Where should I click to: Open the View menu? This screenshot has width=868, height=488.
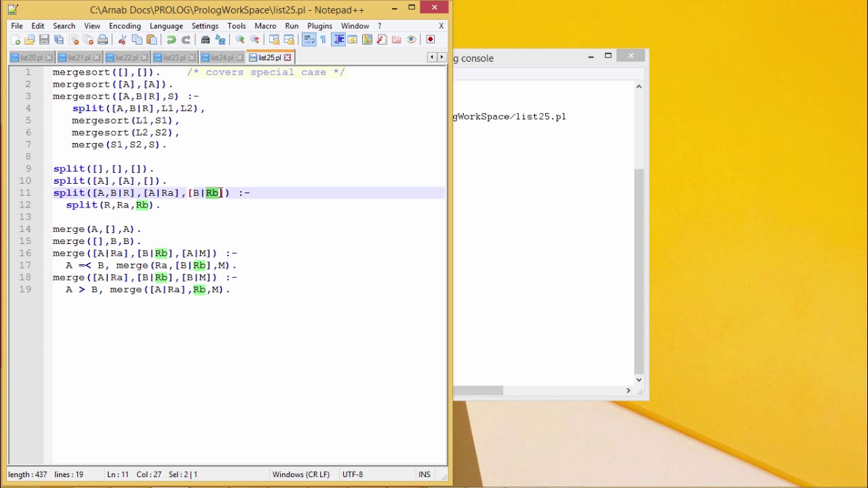(x=92, y=26)
